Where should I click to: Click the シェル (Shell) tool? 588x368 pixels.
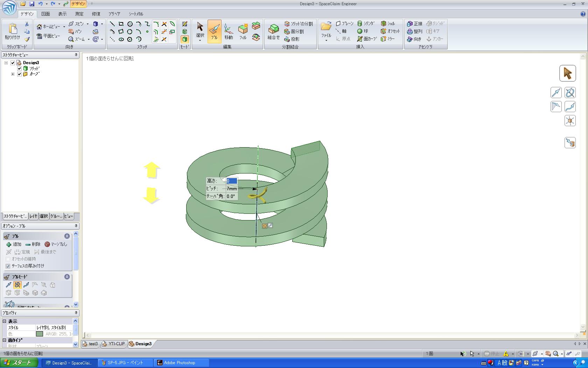(x=388, y=23)
